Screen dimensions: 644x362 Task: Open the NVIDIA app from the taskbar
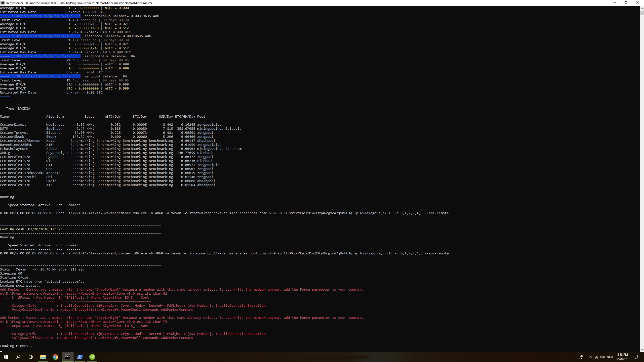pos(92,357)
